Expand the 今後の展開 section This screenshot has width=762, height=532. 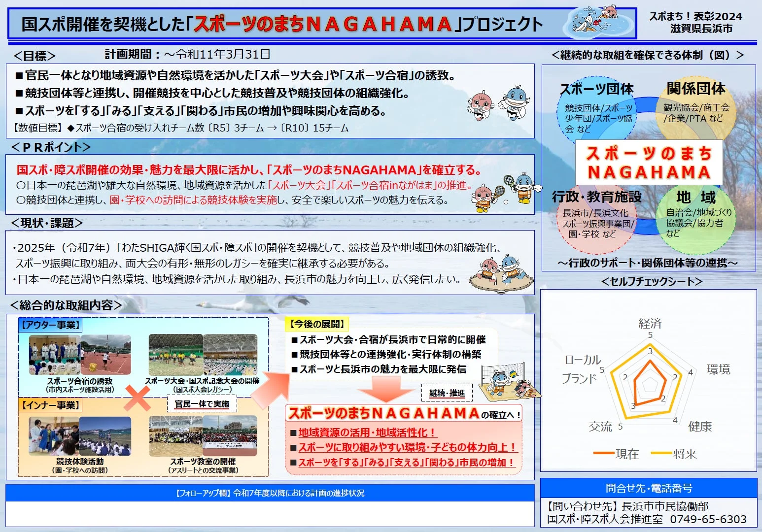coord(316,324)
